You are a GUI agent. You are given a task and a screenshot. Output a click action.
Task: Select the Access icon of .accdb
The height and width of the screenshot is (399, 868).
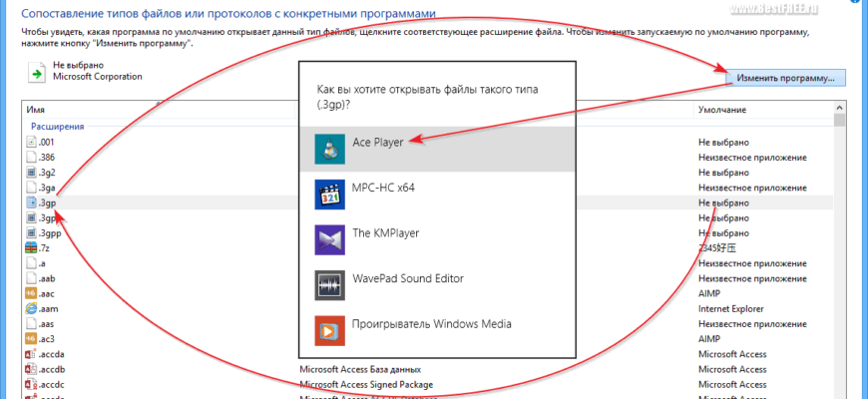[x=31, y=369]
